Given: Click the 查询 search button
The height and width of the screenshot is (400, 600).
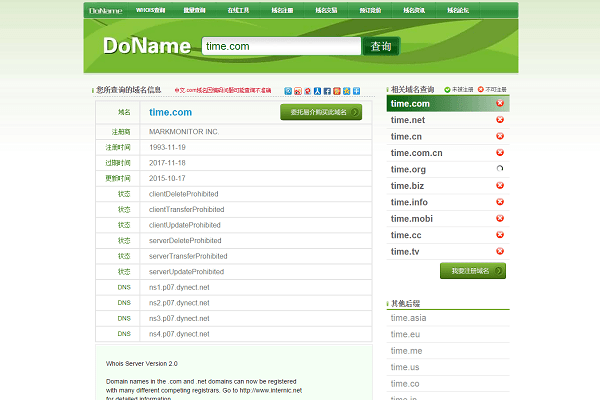Looking at the screenshot, I should [381, 46].
